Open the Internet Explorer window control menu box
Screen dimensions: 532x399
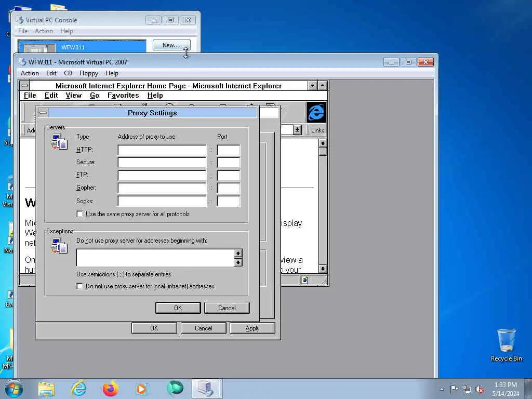point(24,86)
